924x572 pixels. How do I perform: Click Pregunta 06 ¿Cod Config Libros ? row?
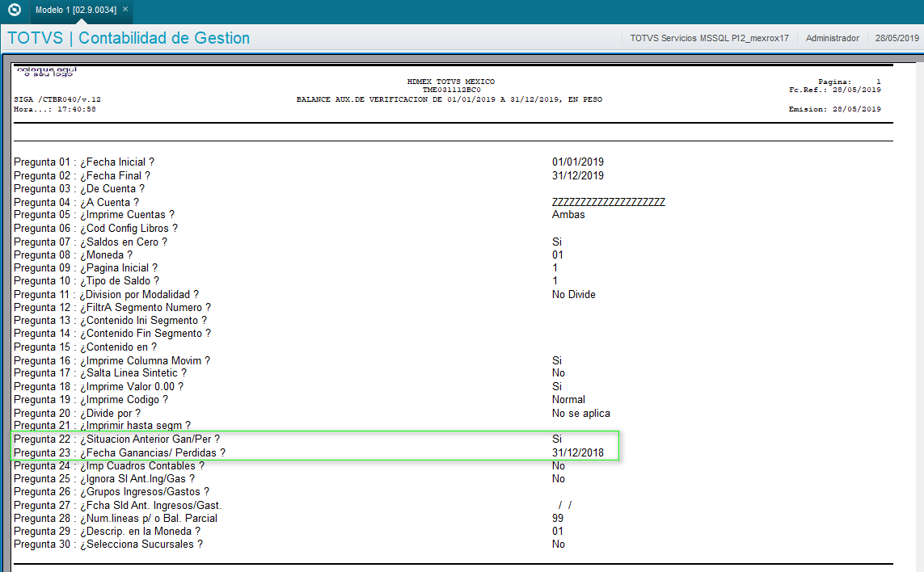pos(95,228)
